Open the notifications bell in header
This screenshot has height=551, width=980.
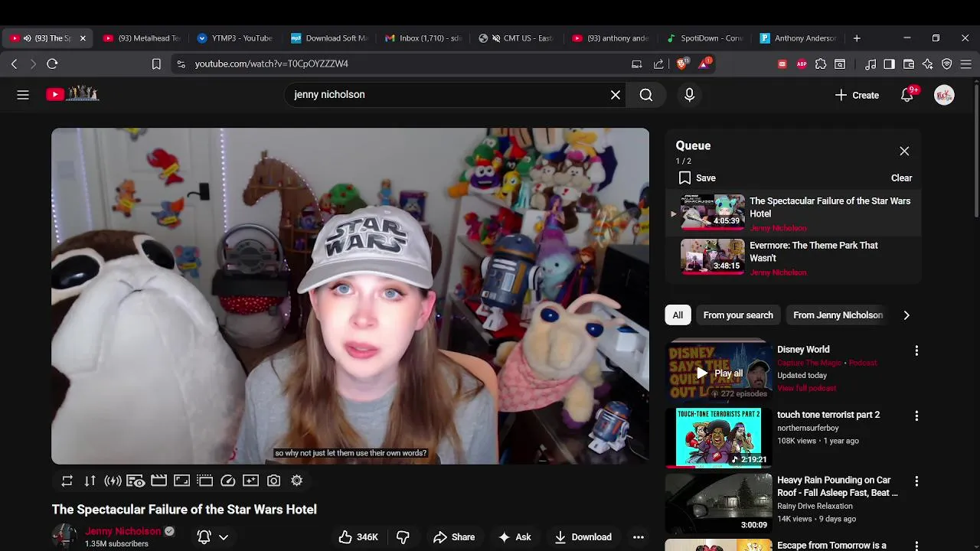coord(907,95)
